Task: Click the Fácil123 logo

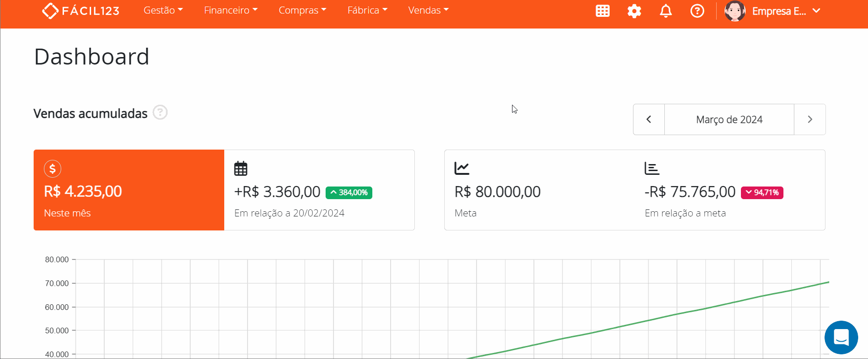Action: 81,11
